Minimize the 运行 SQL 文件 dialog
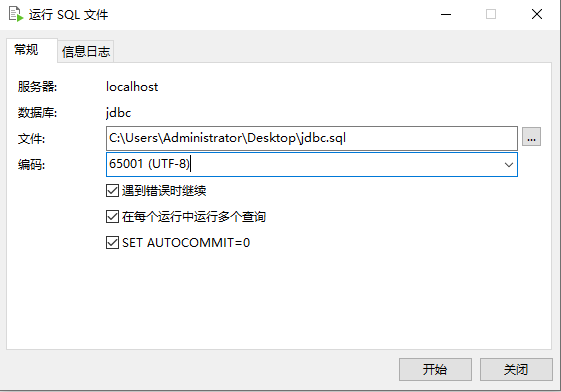The height and width of the screenshot is (392, 561). point(446,14)
